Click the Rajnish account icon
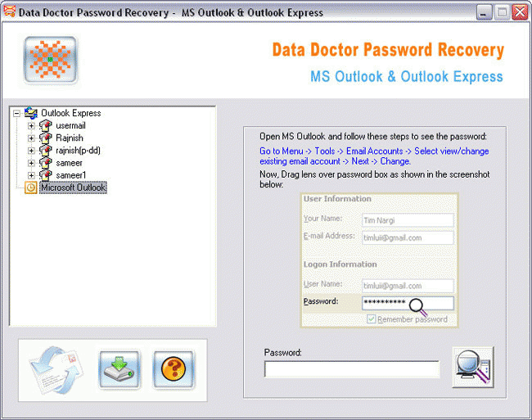 (x=45, y=138)
